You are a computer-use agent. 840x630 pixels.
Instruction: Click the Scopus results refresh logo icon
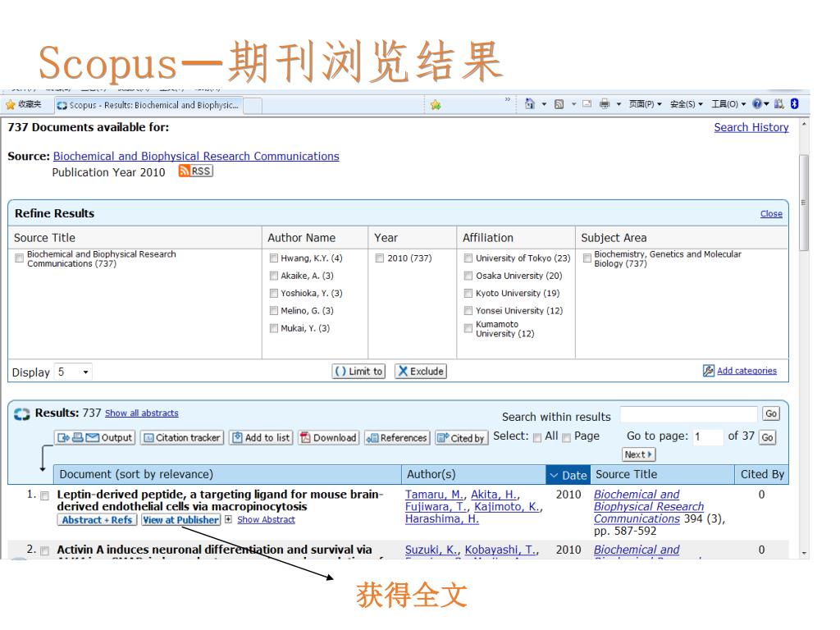(x=22, y=414)
